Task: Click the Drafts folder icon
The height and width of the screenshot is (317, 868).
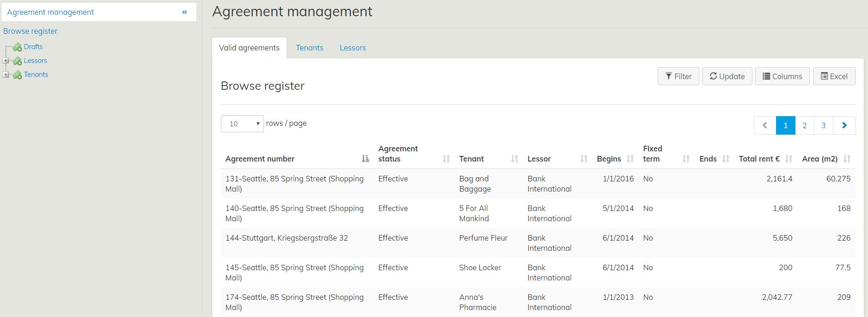Action: coord(18,47)
